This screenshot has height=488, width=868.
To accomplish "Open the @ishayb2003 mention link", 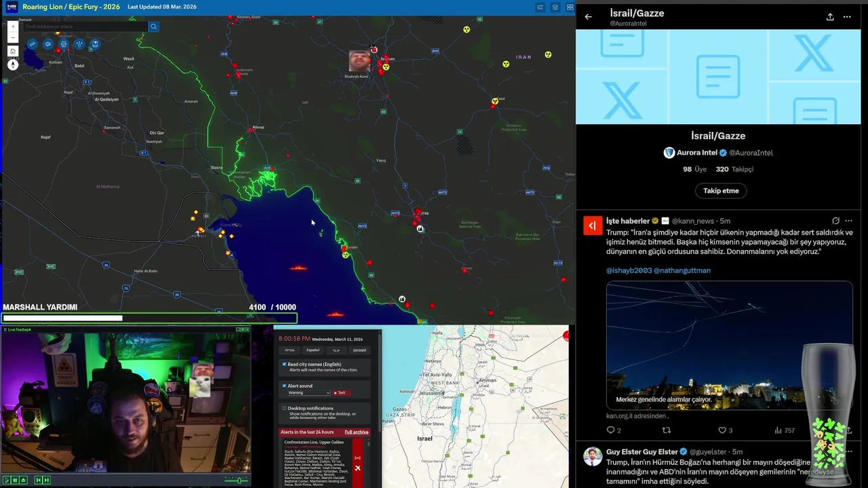I will pyautogui.click(x=629, y=270).
